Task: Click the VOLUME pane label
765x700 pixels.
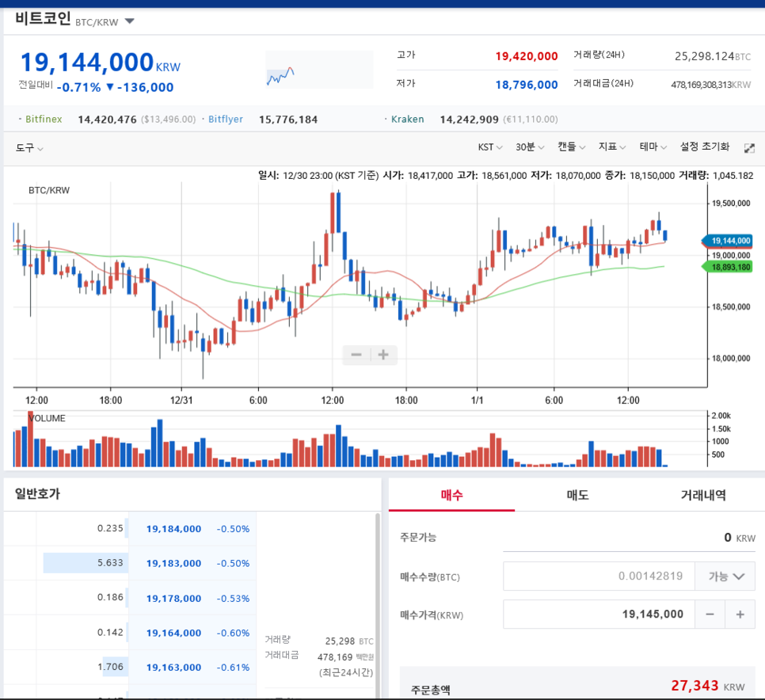Action: pos(47,419)
